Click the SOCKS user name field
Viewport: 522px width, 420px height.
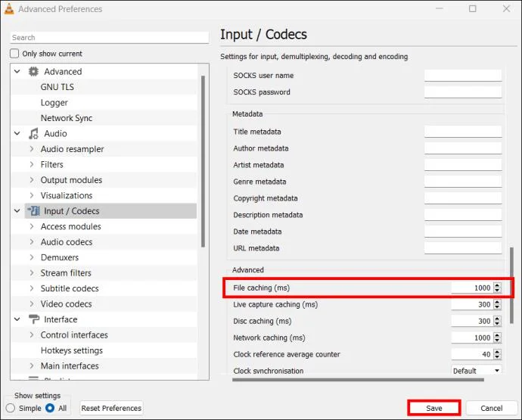(x=463, y=75)
